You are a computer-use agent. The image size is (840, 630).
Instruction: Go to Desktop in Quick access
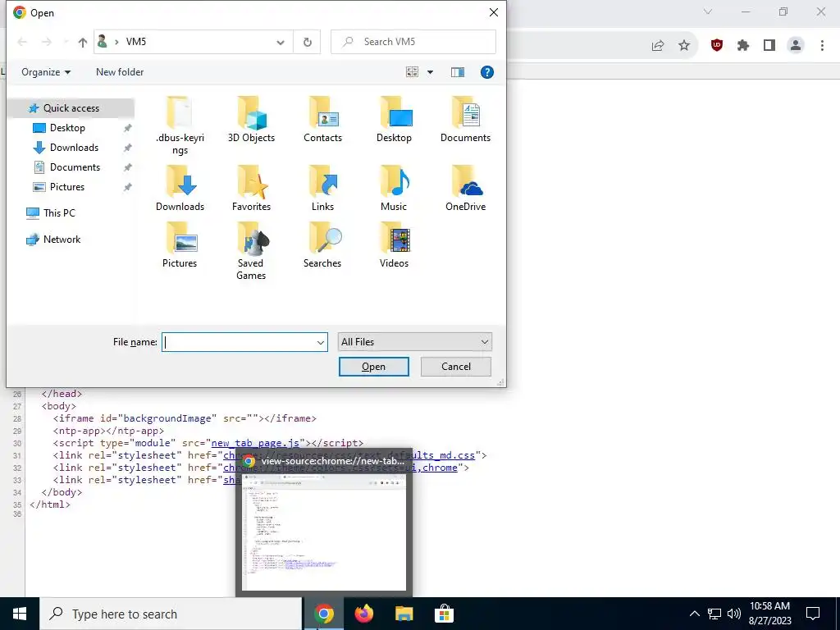click(67, 127)
